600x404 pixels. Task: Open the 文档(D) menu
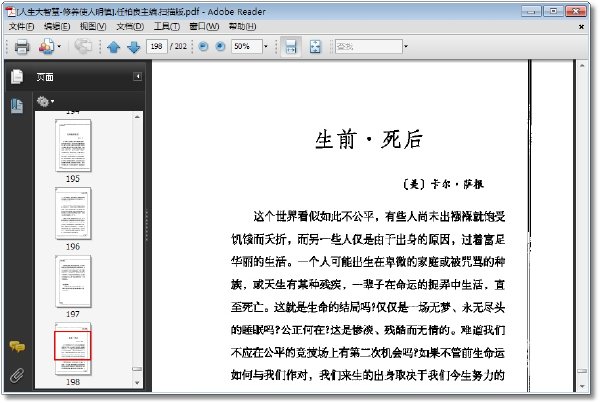130,26
